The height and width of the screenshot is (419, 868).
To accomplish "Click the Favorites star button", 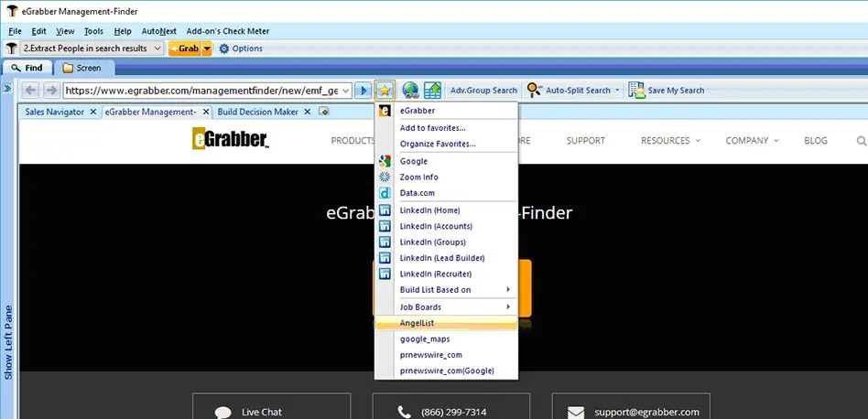I will pos(385,90).
